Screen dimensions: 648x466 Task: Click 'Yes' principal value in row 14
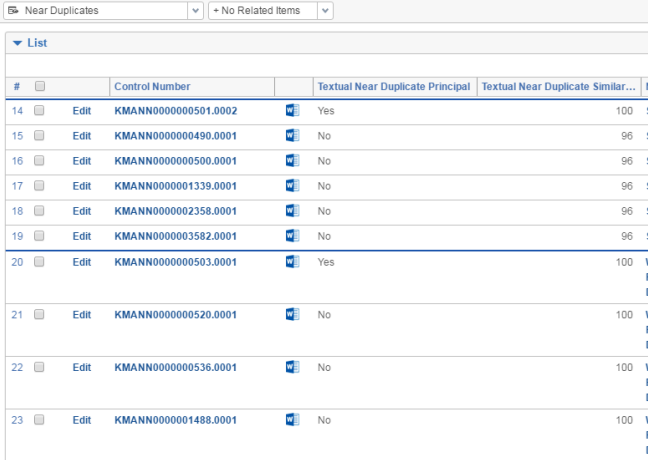pos(326,111)
